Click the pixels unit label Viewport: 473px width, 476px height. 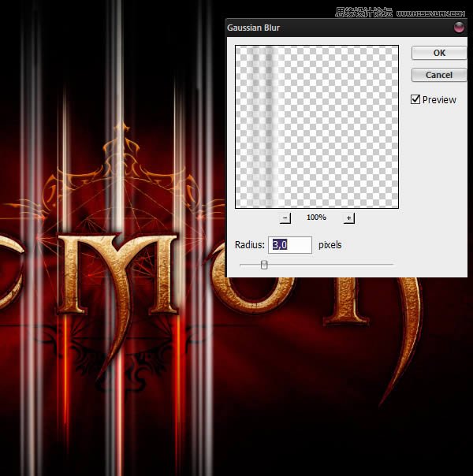coord(330,245)
